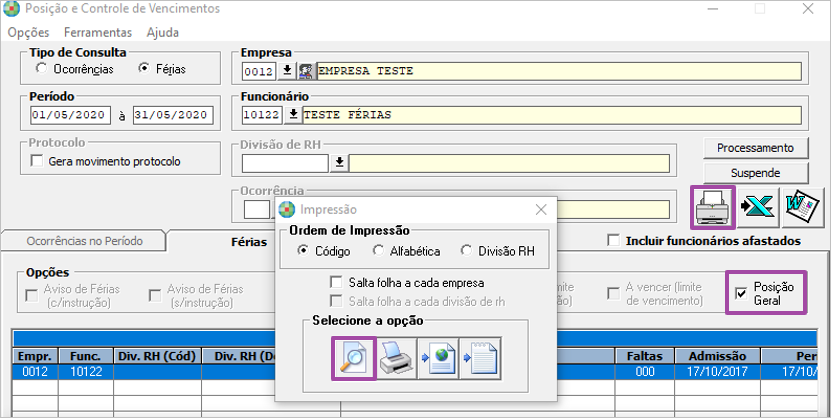The image size is (831, 418).
Task: Select Código print order
Action: (303, 251)
